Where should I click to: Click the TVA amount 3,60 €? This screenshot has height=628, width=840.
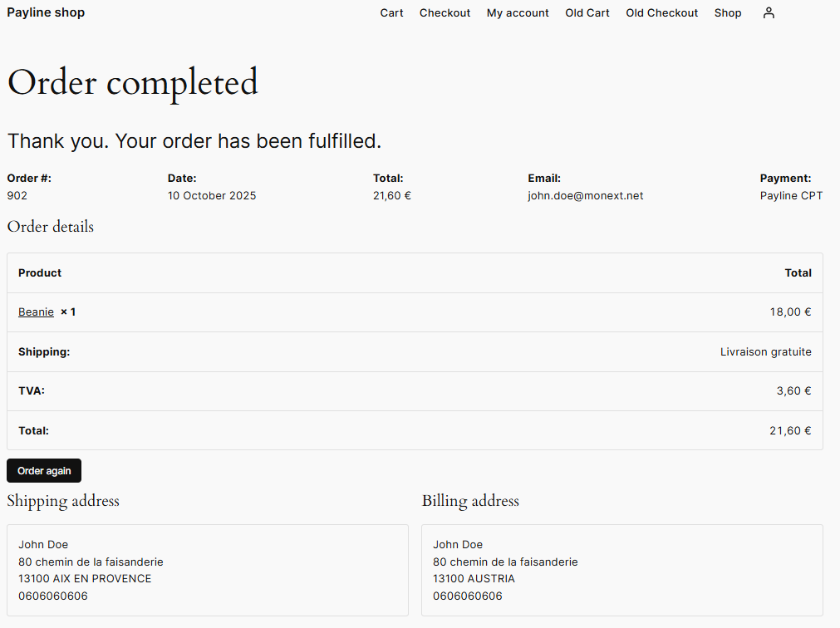793,390
